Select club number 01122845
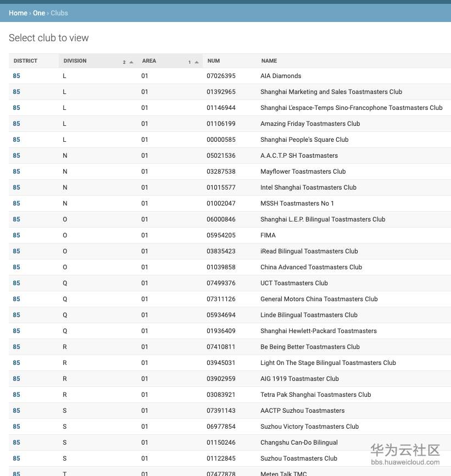Viewport: 451px width, 476px height. 221,458
